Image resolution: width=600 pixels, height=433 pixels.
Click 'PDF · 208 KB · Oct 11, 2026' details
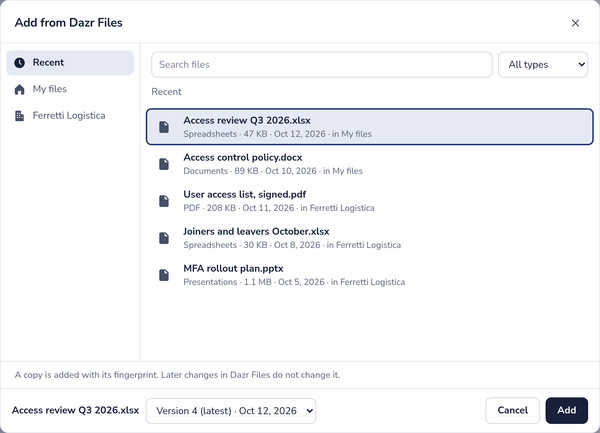[239, 208]
